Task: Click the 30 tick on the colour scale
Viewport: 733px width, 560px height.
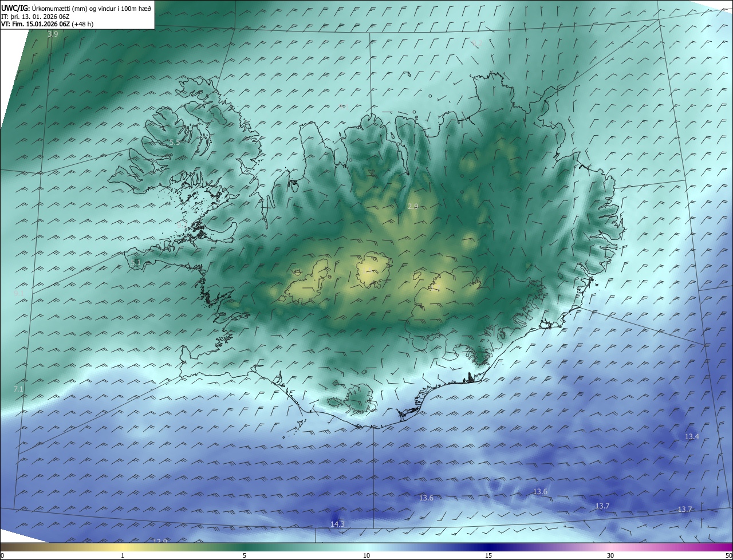Action: [610, 555]
